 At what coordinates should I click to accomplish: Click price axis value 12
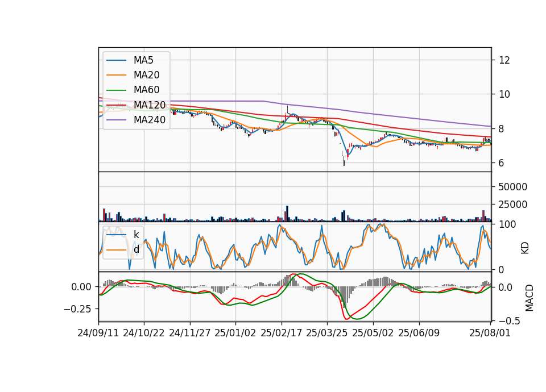pyautogui.click(x=504, y=60)
